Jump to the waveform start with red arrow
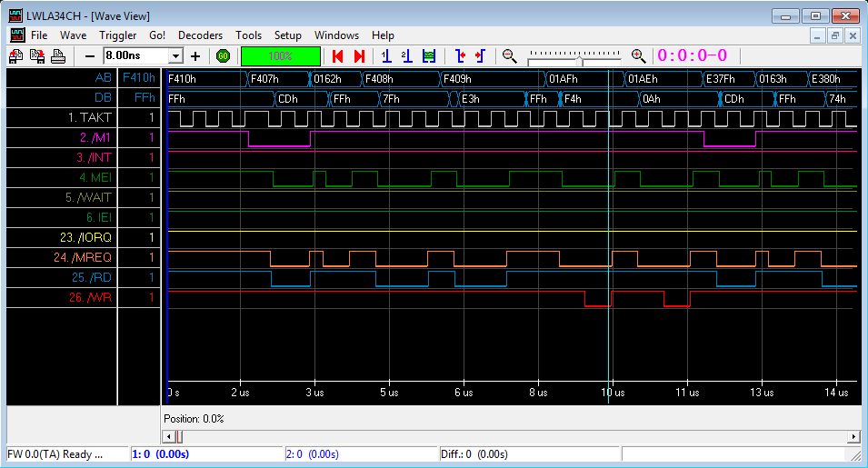868x468 pixels. click(x=338, y=56)
